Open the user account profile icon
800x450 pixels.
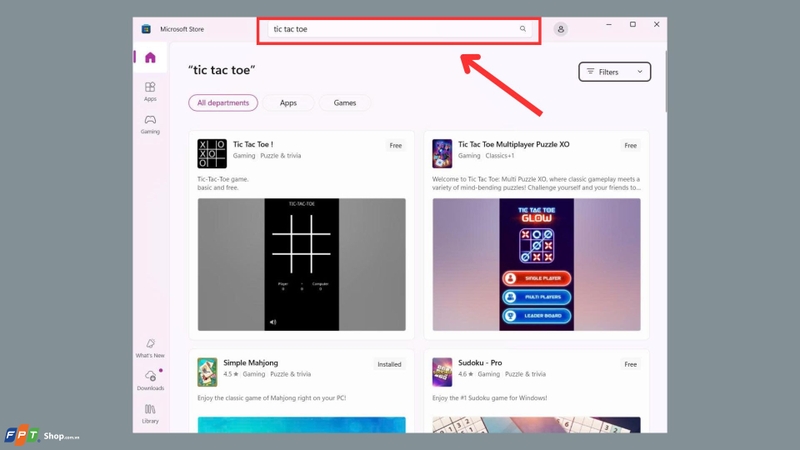[560, 29]
